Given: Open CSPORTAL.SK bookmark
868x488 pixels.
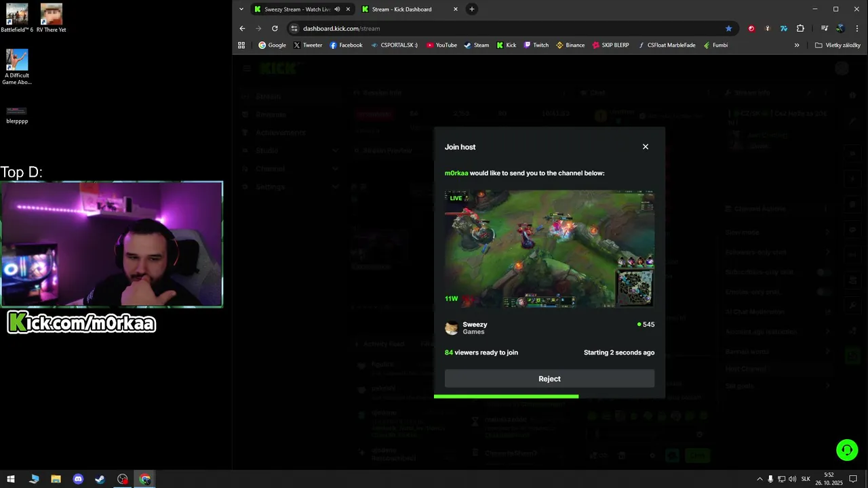Looking at the screenshot, I should tap(395, 45).
